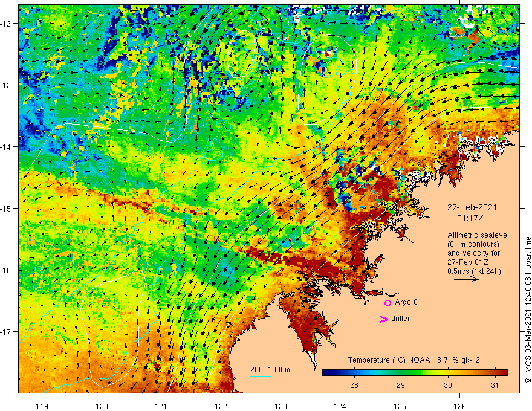Click the '27-Feb 01Z' text line
This screenshot has width=532, height=411.
point(468,262)
